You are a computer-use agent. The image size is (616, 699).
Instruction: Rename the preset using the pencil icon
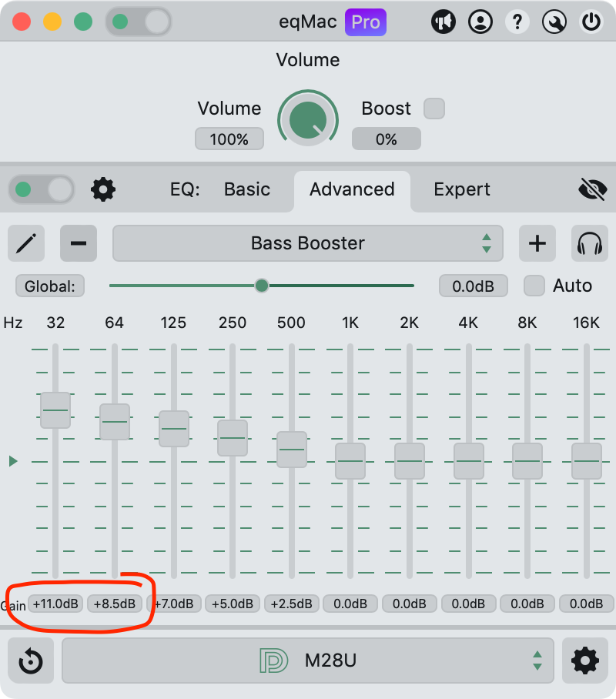(25, 243)
